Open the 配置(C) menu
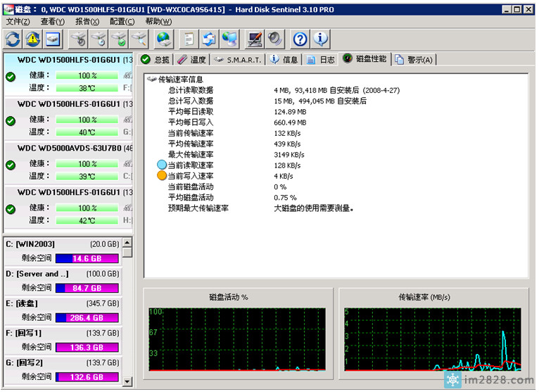This screenshot has height=392, width=539. (120, 22)
